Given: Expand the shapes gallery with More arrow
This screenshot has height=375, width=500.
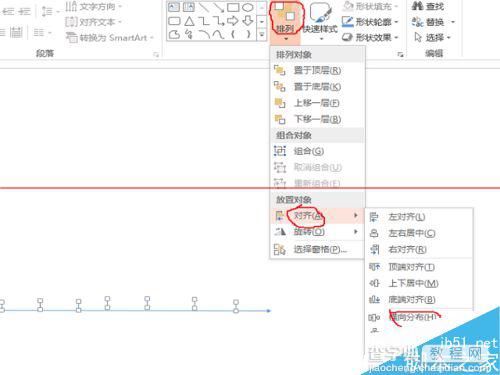Looking at the screenshot, I should (262, 34).
